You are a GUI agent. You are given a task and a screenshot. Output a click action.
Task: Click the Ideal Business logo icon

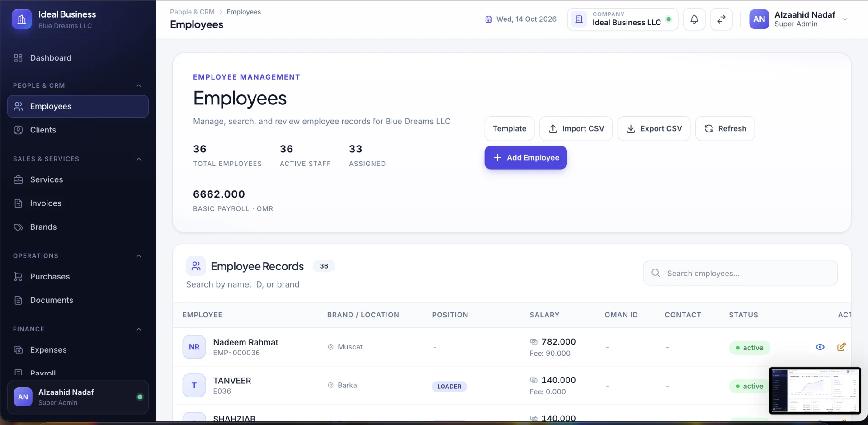22,19
